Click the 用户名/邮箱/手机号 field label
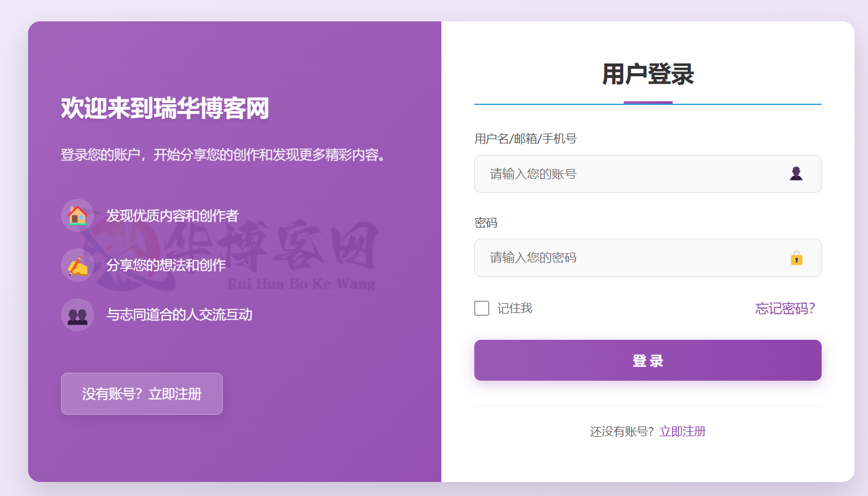868x496 pixels. [525, 139]
